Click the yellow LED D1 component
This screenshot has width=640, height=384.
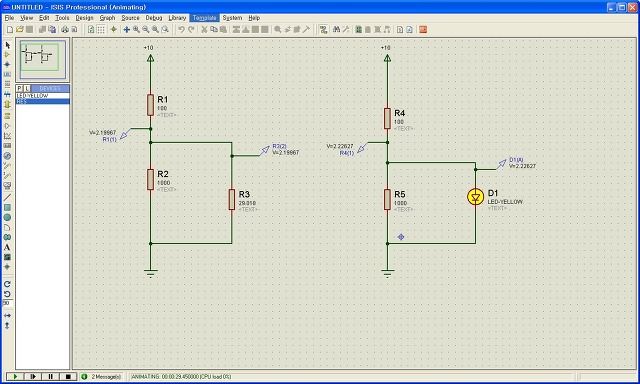pyautogui.click(x=476, y=197)
